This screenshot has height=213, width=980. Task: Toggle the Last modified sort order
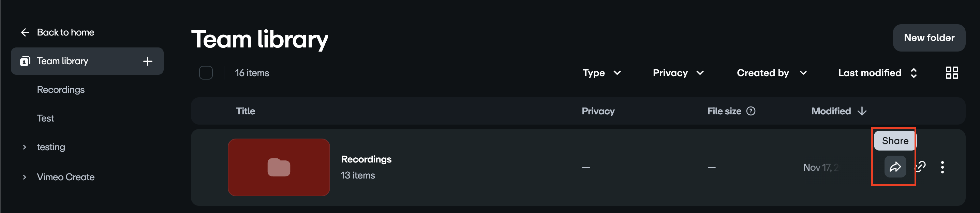pyautogui.click(x=914, y=73)
